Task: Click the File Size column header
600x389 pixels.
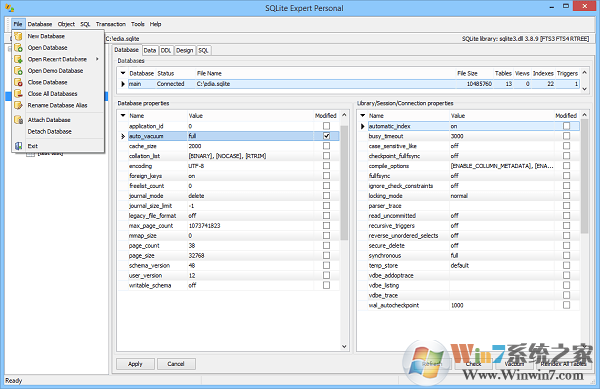Action: pyautogui.click(x=467, y=73)
